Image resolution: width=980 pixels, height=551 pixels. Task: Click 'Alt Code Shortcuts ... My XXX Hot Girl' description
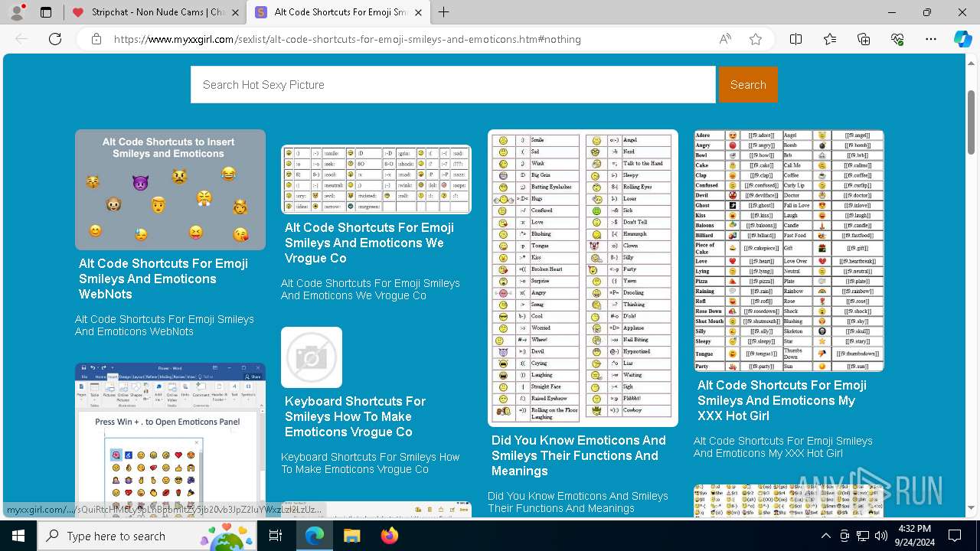click(x=783, y=447)
